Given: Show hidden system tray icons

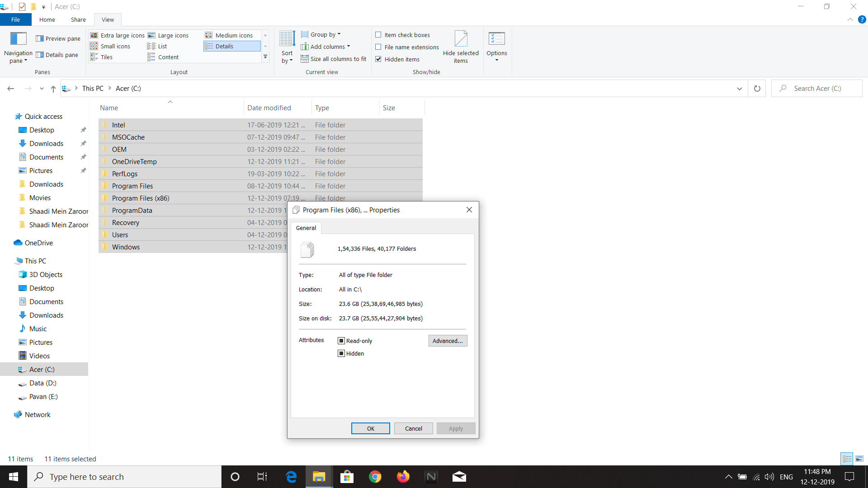Looking at the screenshot, I should pyautogui.click(x=728, y=477).
